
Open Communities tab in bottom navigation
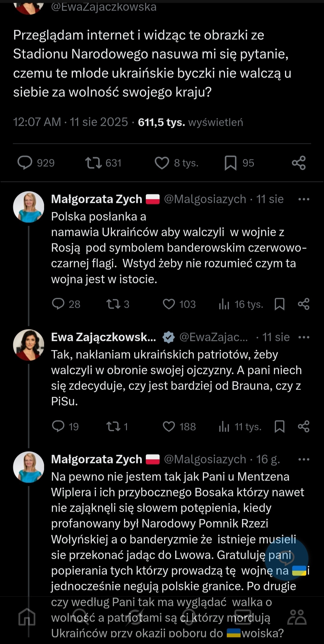tap(296, 617)
